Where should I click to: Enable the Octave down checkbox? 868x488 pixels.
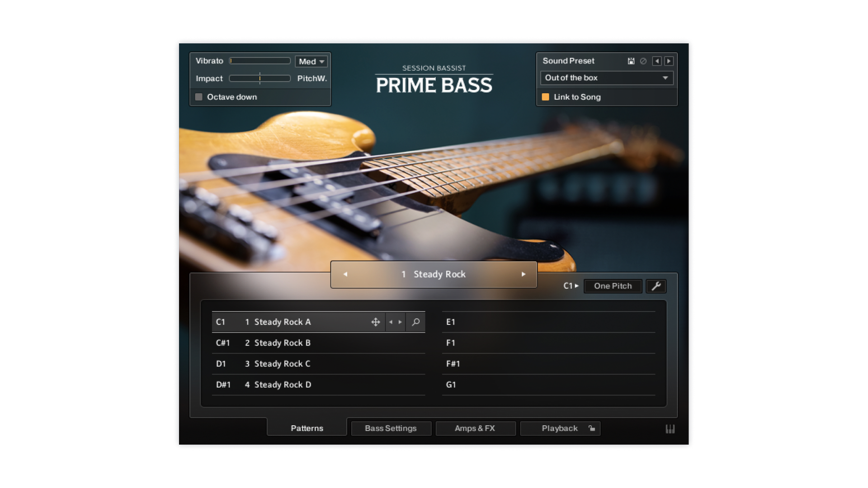[199, 97]
